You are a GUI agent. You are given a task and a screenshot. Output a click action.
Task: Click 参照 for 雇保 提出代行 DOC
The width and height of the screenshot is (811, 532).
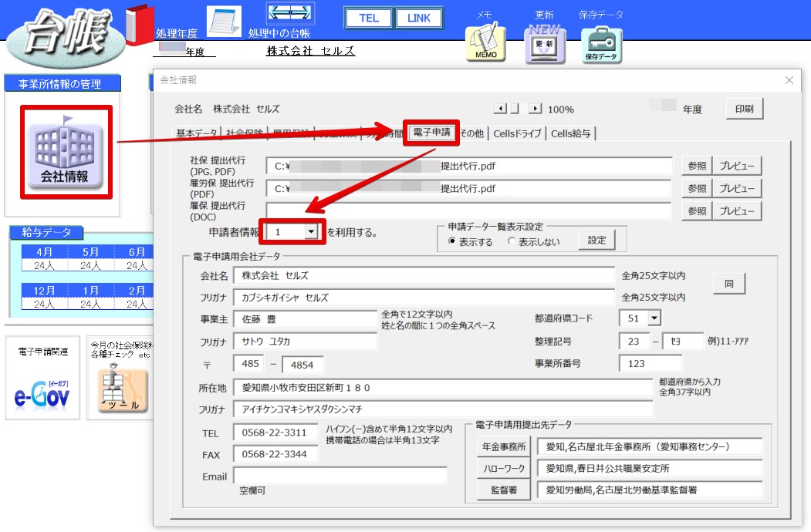tap(697, 211)
